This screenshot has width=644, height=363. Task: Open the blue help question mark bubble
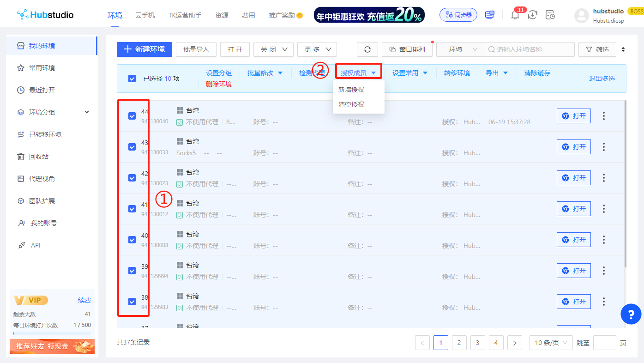tap(631, 314)
